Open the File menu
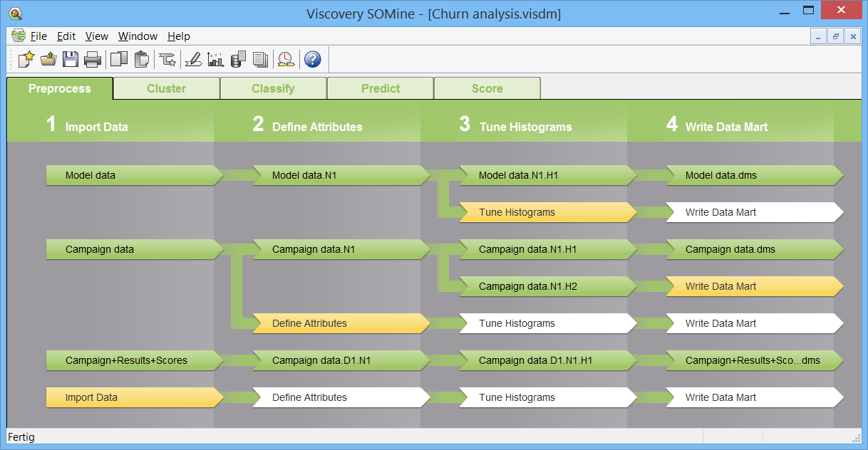This screenshot has height=450, width=868. click(x=38, y=36)
